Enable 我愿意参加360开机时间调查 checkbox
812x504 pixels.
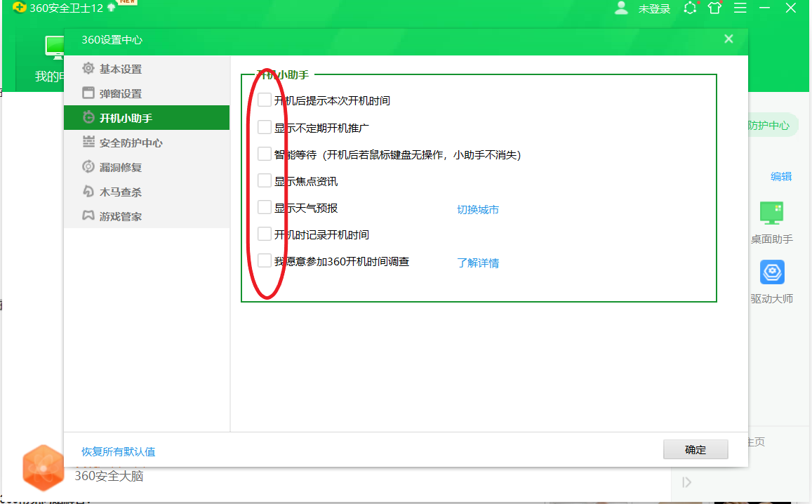coord(264,260)
